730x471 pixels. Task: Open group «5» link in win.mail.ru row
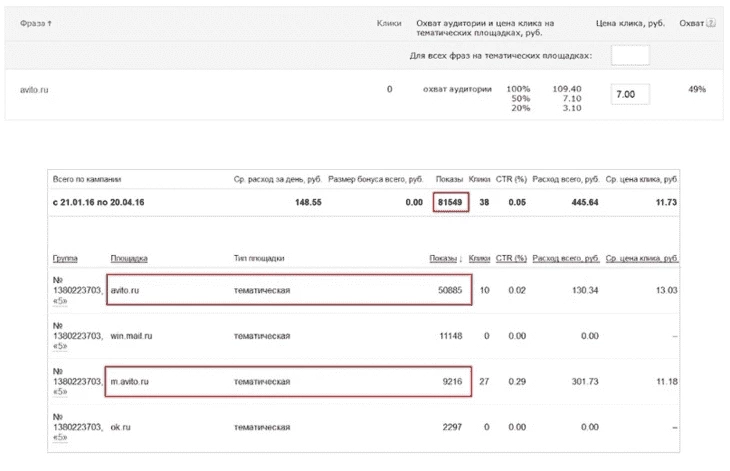(x=60, y=346)
